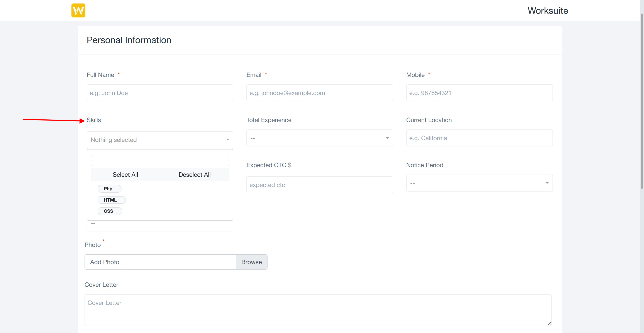Open the Skills dropdown arrow
Screen dimensions: 644x333
click(x=227, y=139)
